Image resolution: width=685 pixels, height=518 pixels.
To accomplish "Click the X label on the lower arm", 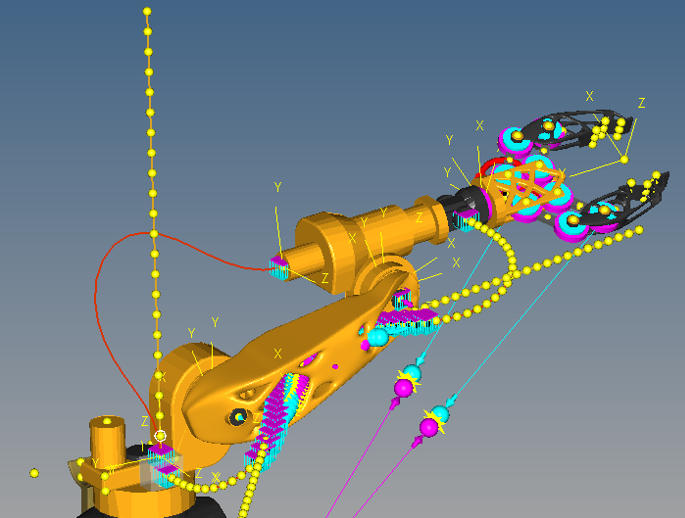I will coord(277,354).
